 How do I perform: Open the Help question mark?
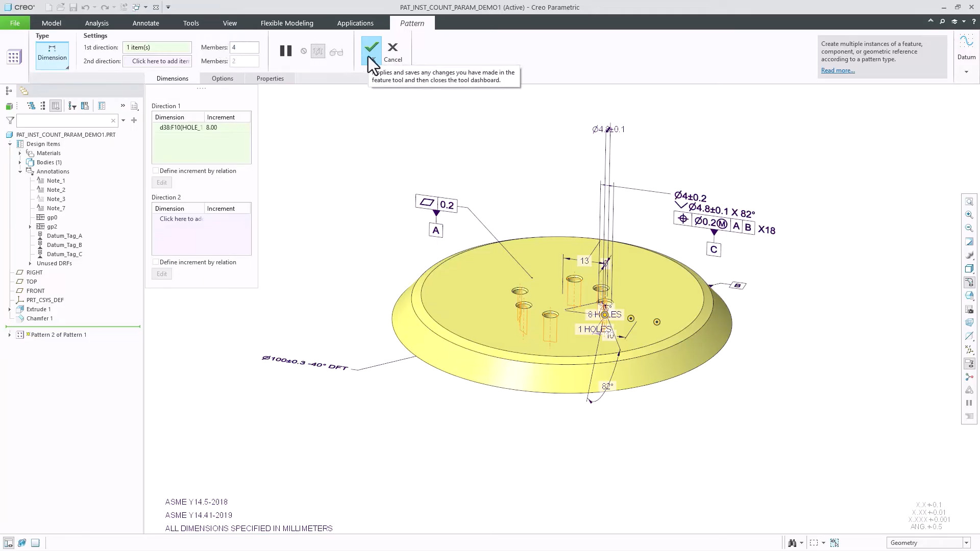tap(974, 21)
